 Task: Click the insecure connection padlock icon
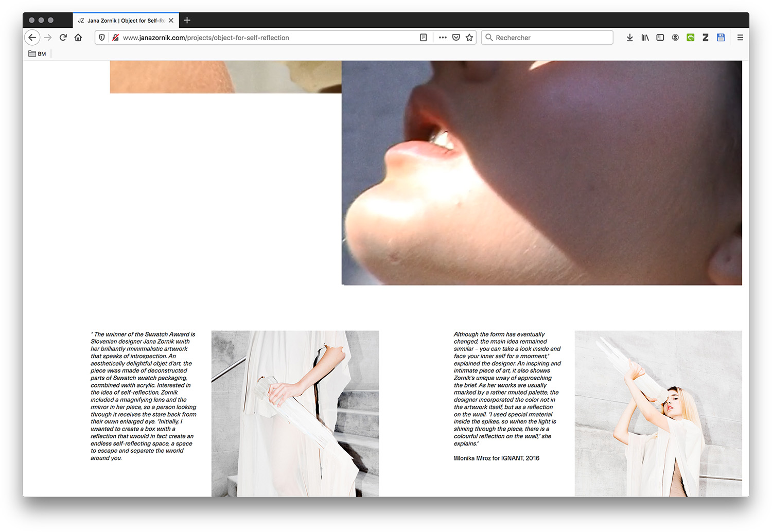click(x=116, y=38)
